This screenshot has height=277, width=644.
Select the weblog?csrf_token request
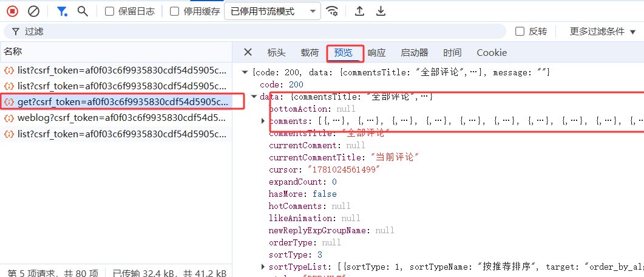tap(116, 118)
